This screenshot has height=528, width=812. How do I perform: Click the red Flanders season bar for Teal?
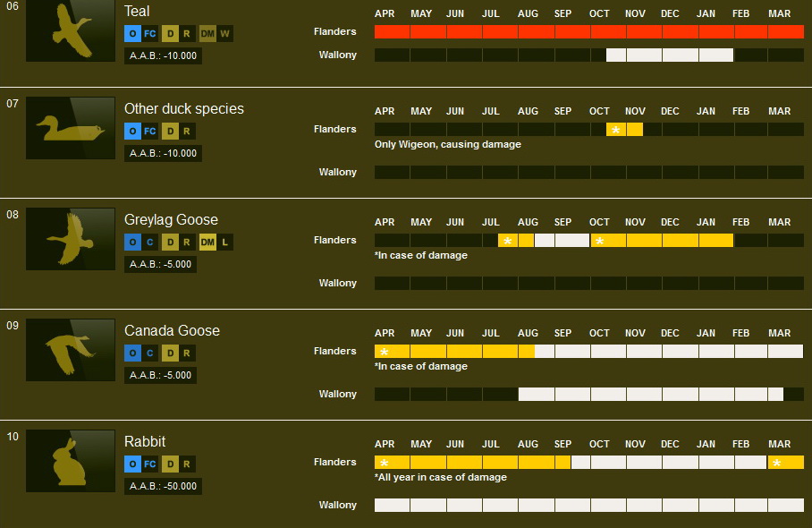pos(588,31)
